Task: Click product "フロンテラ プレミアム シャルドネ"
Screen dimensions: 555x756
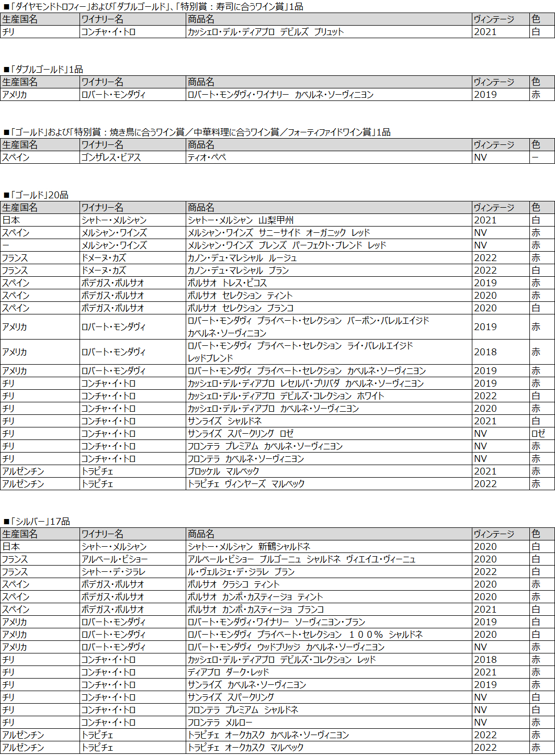Action: tap(243, 710)
